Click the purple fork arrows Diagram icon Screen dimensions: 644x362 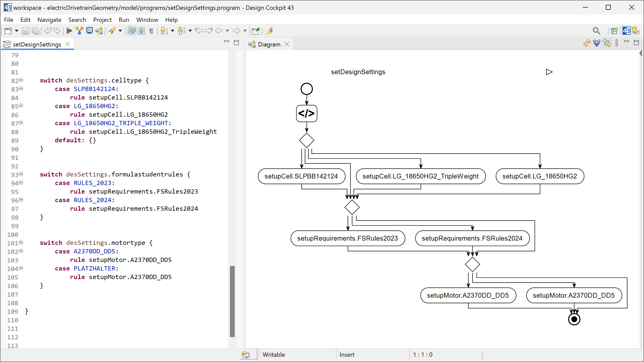pos(597,43)
